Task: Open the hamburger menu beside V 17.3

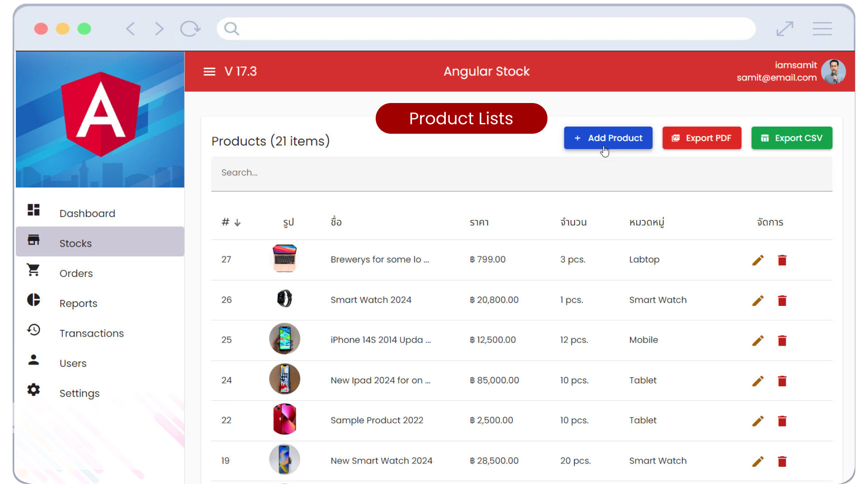Action: point(209,71)
